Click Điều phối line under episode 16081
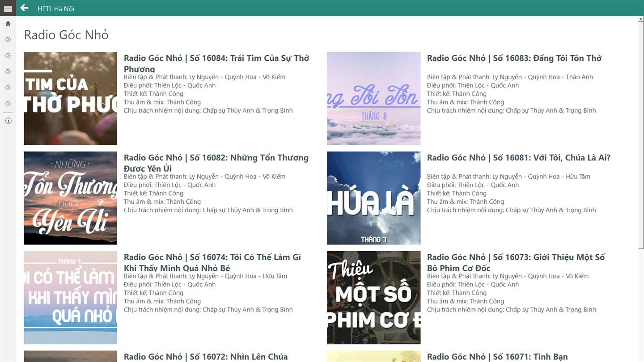The height and width of the screenshot is (362, 644). point(473,185)
